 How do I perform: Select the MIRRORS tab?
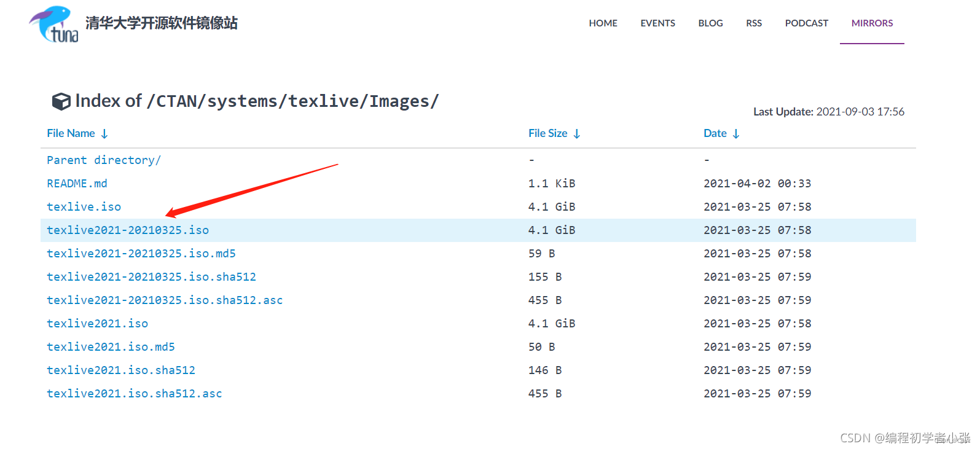click(872, 23)
